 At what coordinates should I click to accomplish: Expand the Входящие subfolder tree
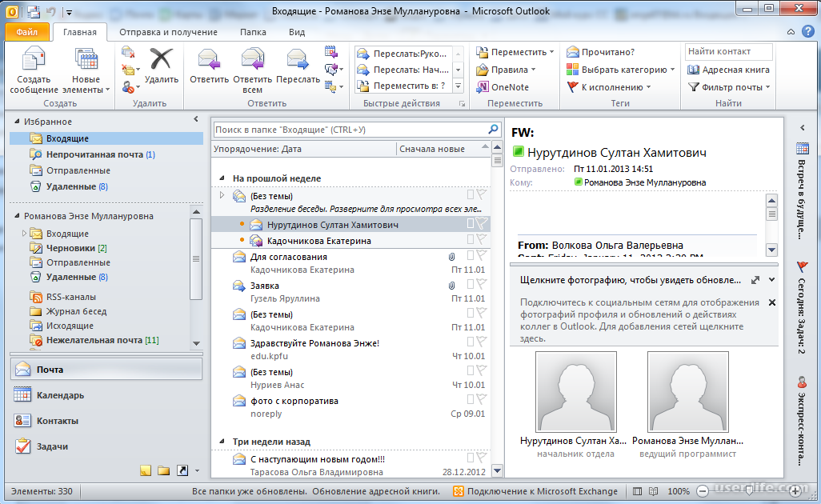[23, 234]
